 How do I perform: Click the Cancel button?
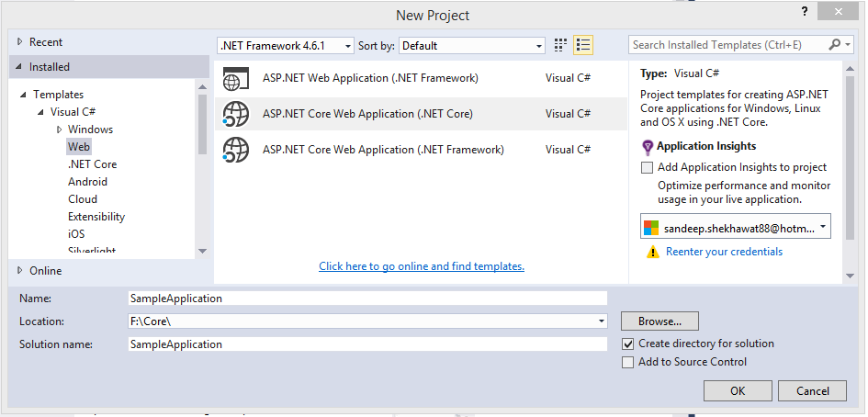(812, 391)
